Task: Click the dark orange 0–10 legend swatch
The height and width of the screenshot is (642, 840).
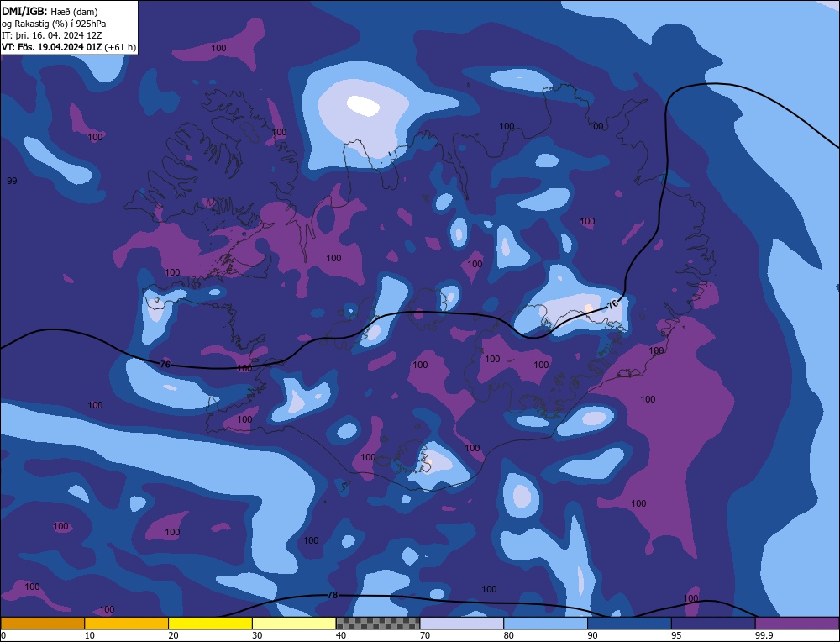Action: [x=43, y=624]
